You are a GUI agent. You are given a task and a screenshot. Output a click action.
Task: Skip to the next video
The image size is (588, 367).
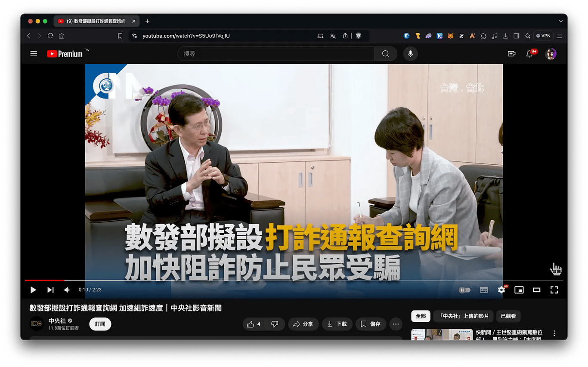(x=50, y=290)
